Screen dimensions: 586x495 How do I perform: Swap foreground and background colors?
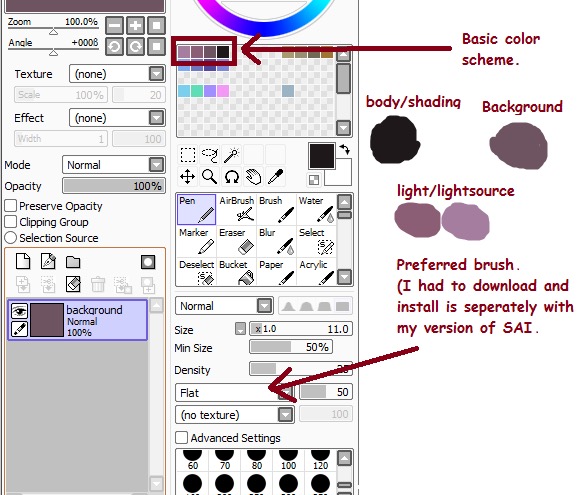pos(345,149)
